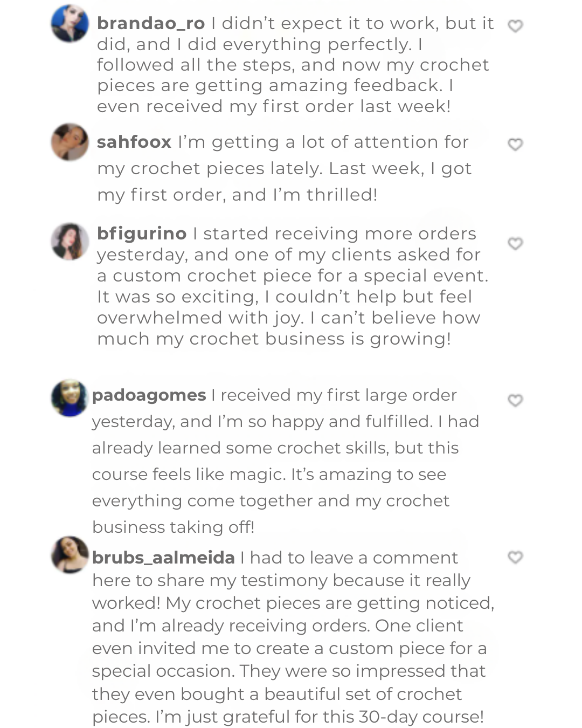Click the sahfoox profile avatar
Image resolution: width=582 pixels, height=728 pixels.
70,142
